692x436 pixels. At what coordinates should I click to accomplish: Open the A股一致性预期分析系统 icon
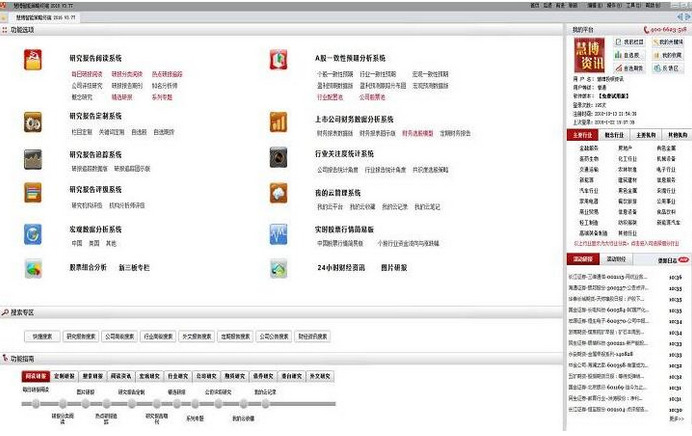point(278,60)
